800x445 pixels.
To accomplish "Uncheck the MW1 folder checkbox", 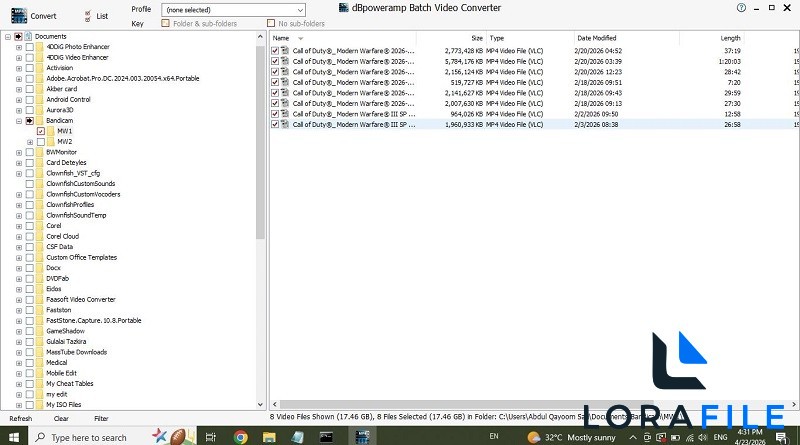I will [41, 131].
